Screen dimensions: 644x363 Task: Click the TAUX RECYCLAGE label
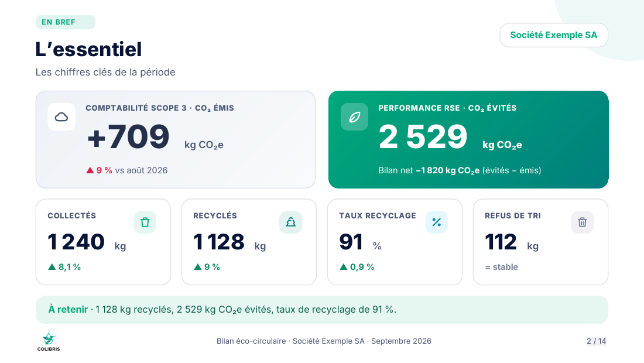(378, 215)
